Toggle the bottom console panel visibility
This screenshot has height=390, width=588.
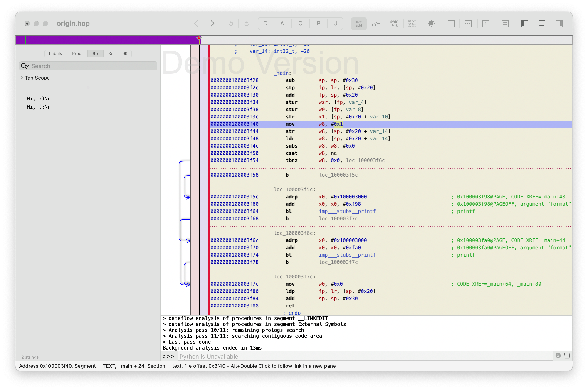[x=542, y=24]
